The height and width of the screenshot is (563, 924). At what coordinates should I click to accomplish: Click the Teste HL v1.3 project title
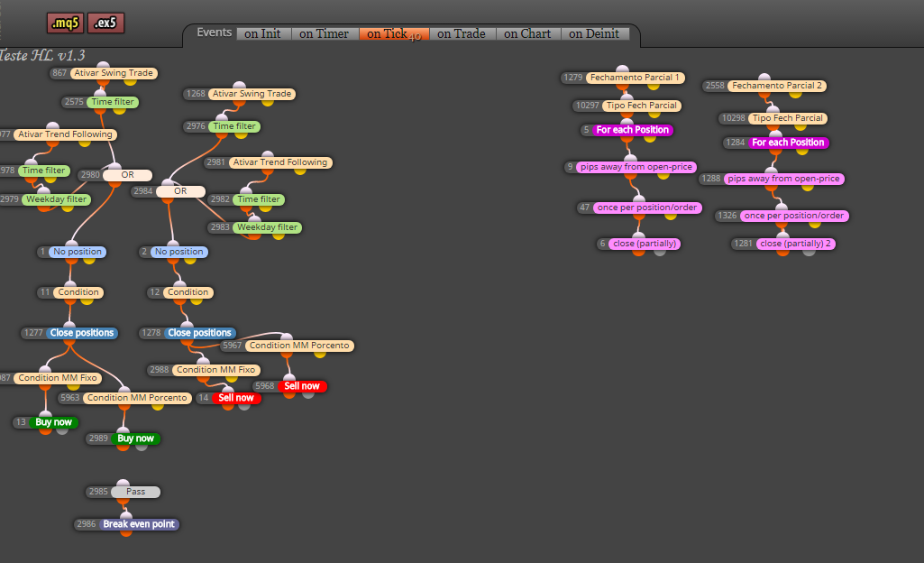pos(42,55)
